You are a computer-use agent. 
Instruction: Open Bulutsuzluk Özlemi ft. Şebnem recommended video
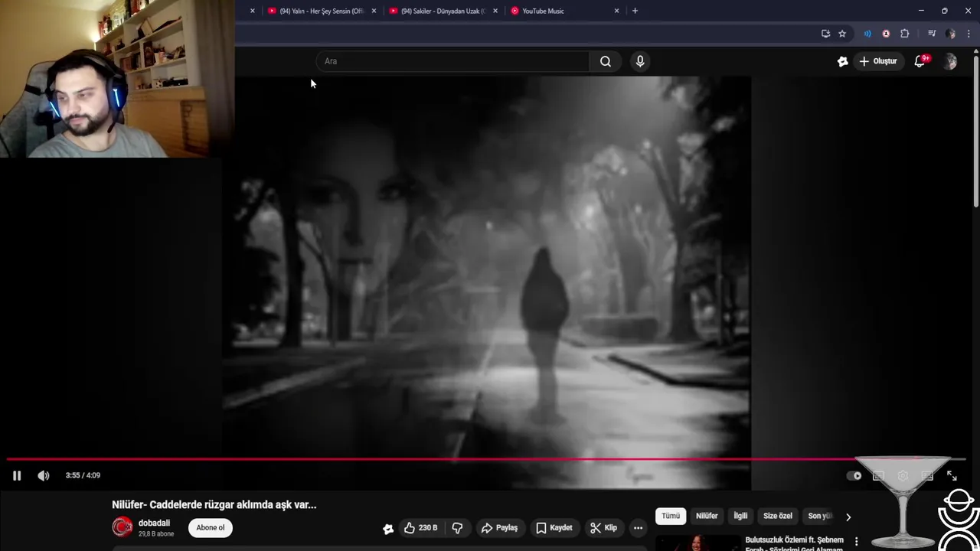click(x=795, y=543)
